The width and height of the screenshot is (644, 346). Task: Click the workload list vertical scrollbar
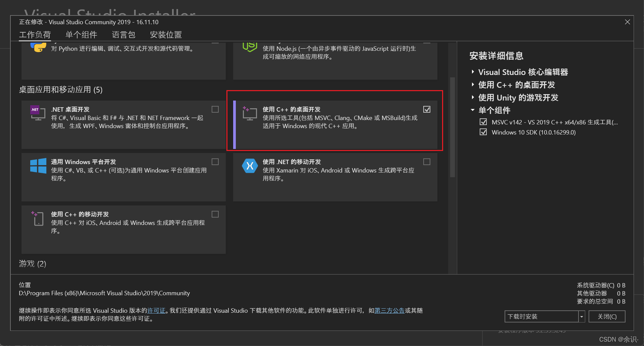(452, 127)
